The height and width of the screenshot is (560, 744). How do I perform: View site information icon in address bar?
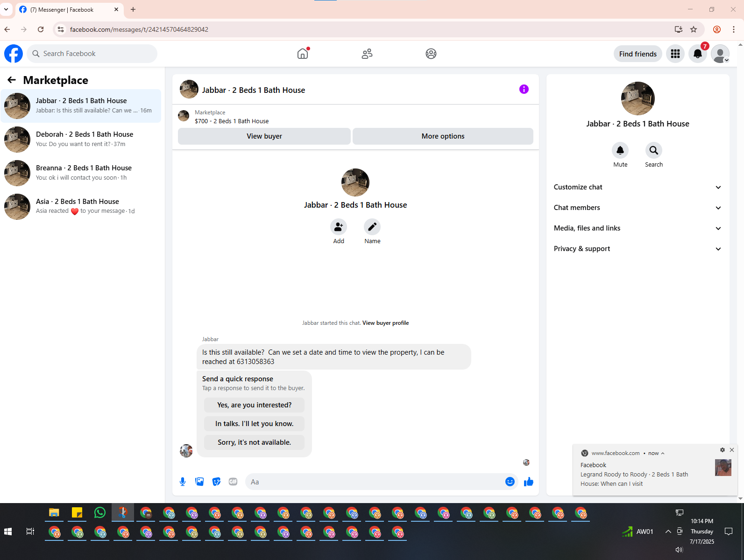(61, 29)
